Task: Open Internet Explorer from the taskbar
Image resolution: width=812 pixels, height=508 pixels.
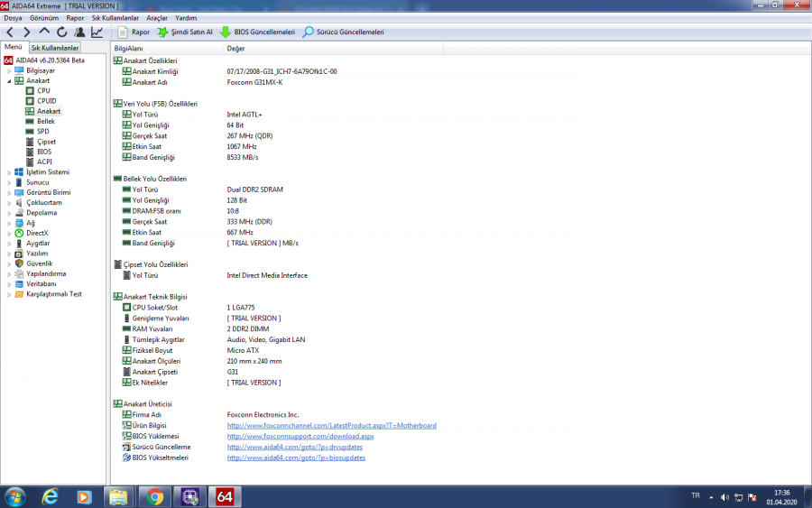Action: (x=51, y=497)
